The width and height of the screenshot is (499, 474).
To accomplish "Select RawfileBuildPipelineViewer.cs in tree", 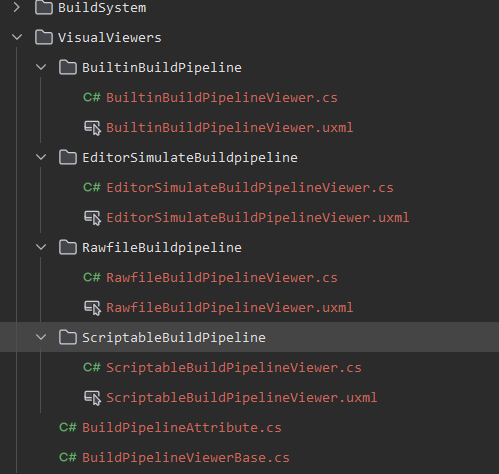I will point(222,278).
